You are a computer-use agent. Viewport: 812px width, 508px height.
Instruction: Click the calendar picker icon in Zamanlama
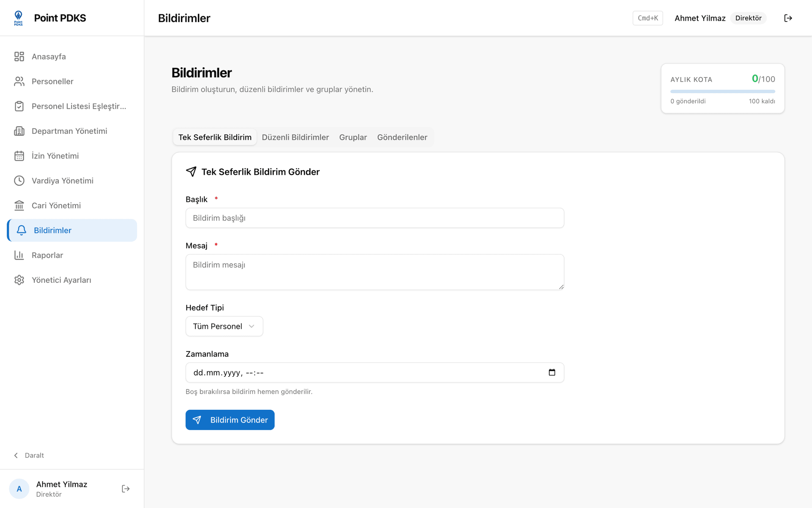(x=552, y=373)
